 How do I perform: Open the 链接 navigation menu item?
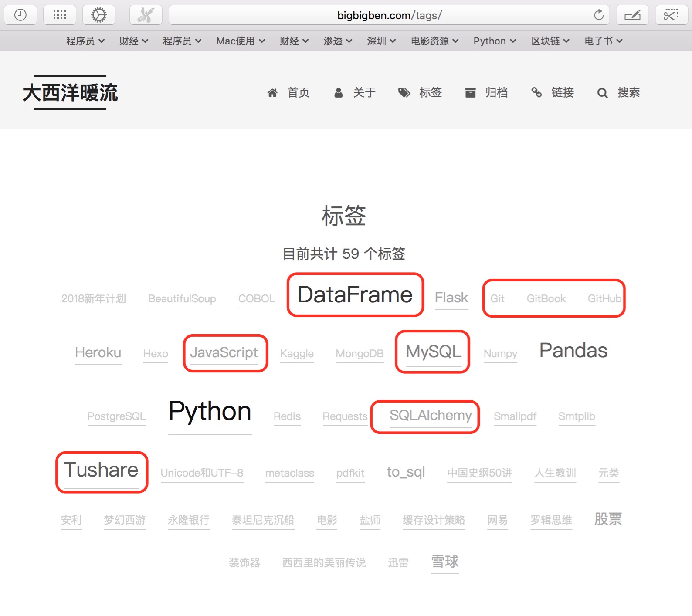coord(562,93)
